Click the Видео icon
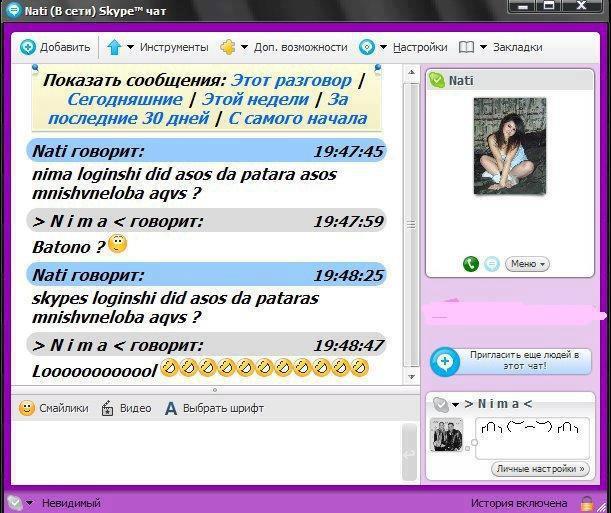Screen dimensions: 611x513 [107, 408]
